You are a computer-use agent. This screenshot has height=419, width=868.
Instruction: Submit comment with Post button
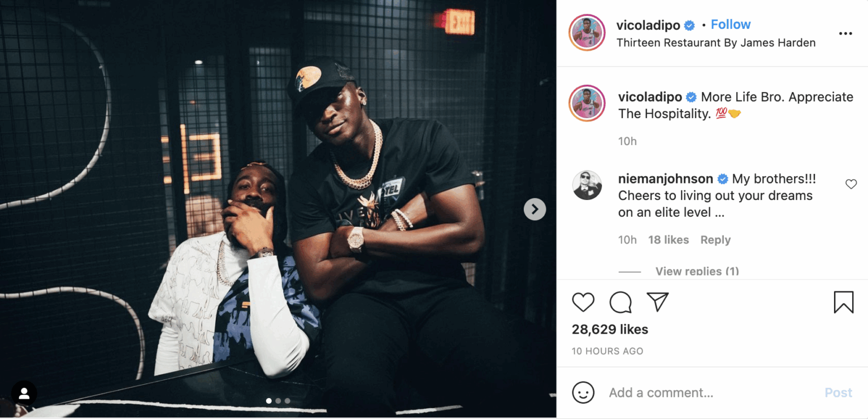click(838, 392)
